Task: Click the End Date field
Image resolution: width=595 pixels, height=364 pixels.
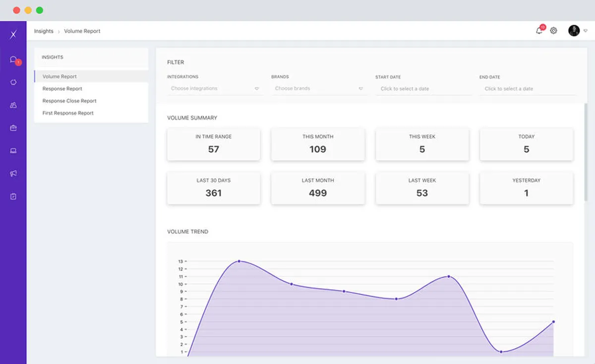Action: [527, 89]
